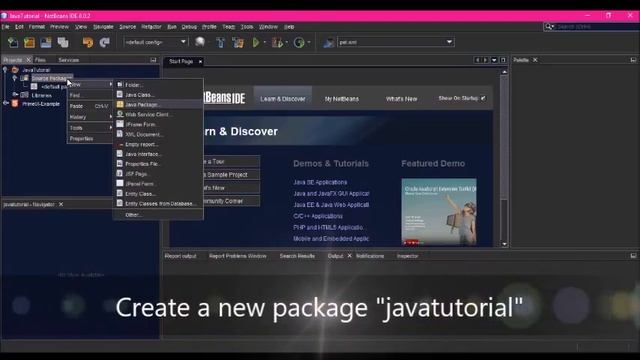
Task: Open the Refactor menu
Action: [x=151, y=27]
